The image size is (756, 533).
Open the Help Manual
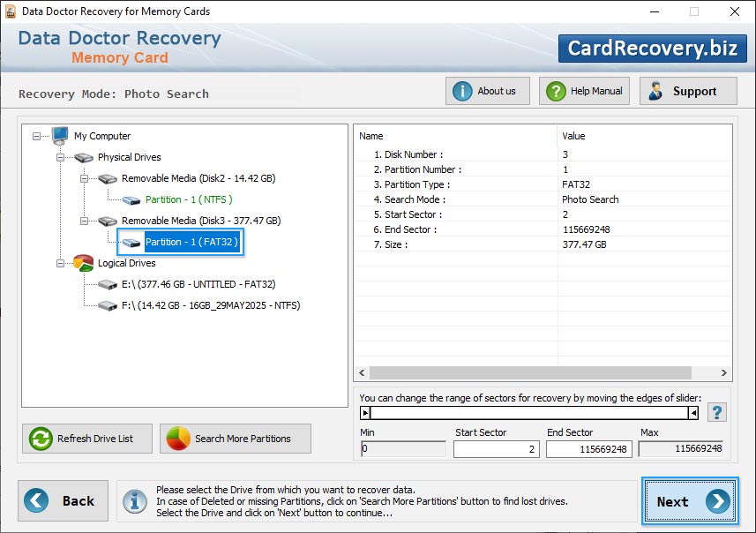coord(584,91)
